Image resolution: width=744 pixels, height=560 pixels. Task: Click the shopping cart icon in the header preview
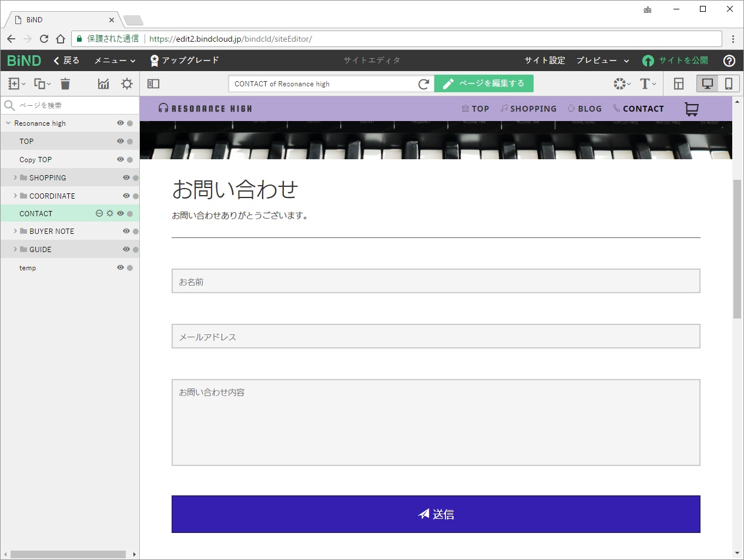click(692, 109)
